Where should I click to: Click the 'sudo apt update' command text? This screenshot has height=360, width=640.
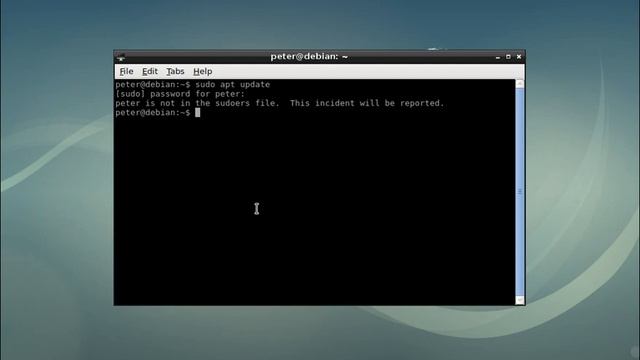[x=233, y=84]
